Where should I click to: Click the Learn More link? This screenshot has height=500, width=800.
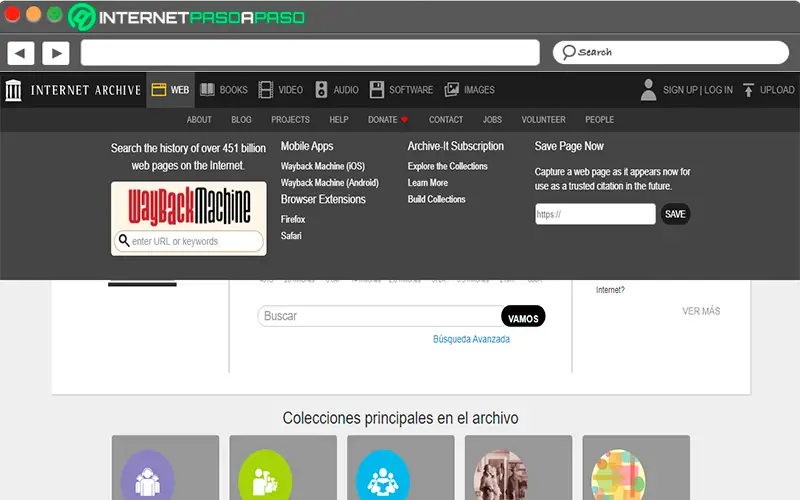tap(428, 183)
